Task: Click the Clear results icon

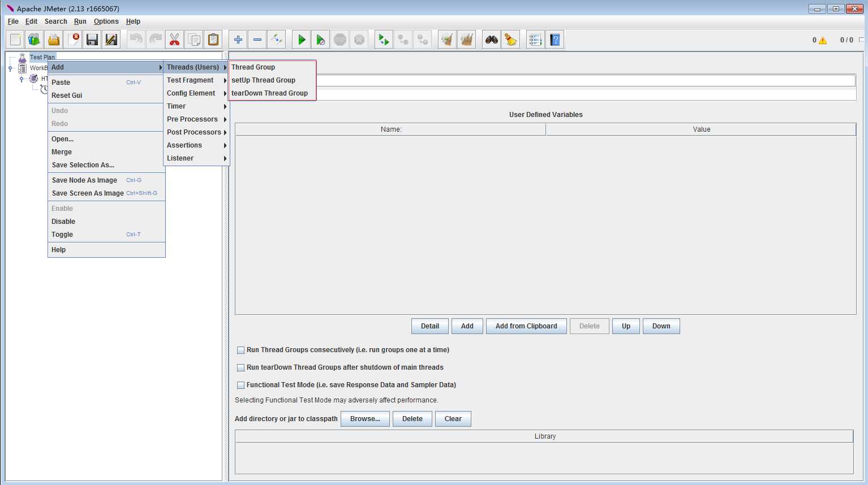Action: (x=448, y=40)
